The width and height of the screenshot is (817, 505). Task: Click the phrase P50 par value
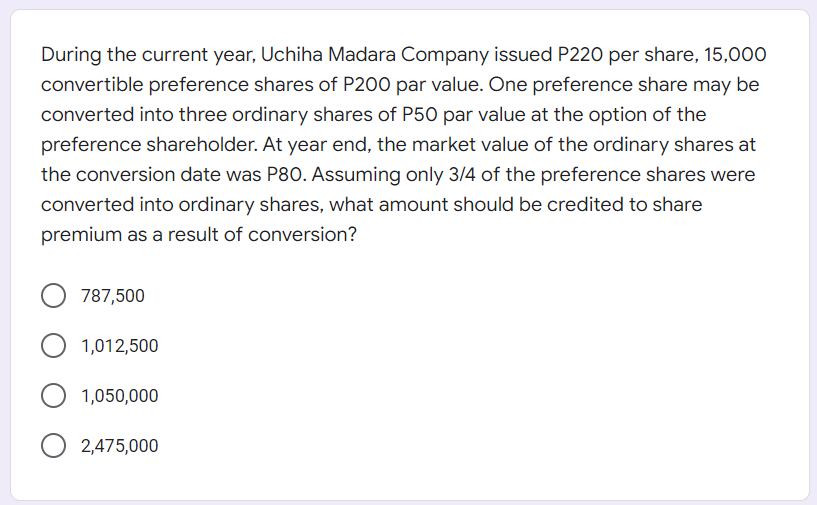pyautogui.click(x=464, y=115)
